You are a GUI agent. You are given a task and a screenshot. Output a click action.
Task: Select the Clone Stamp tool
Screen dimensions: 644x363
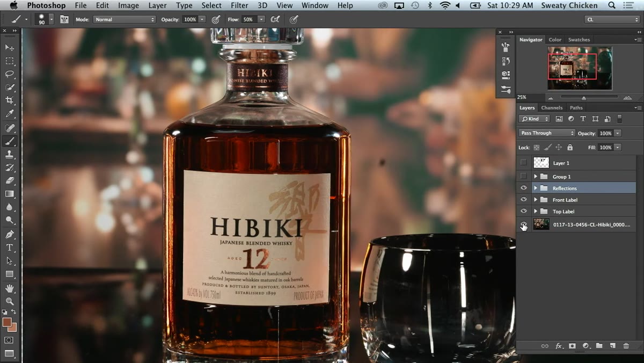coord(10,155)
